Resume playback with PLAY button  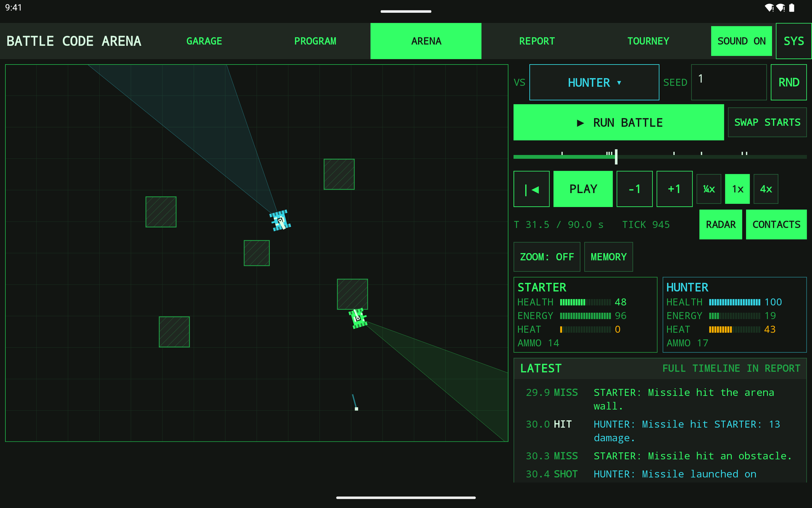click(583, 189)
